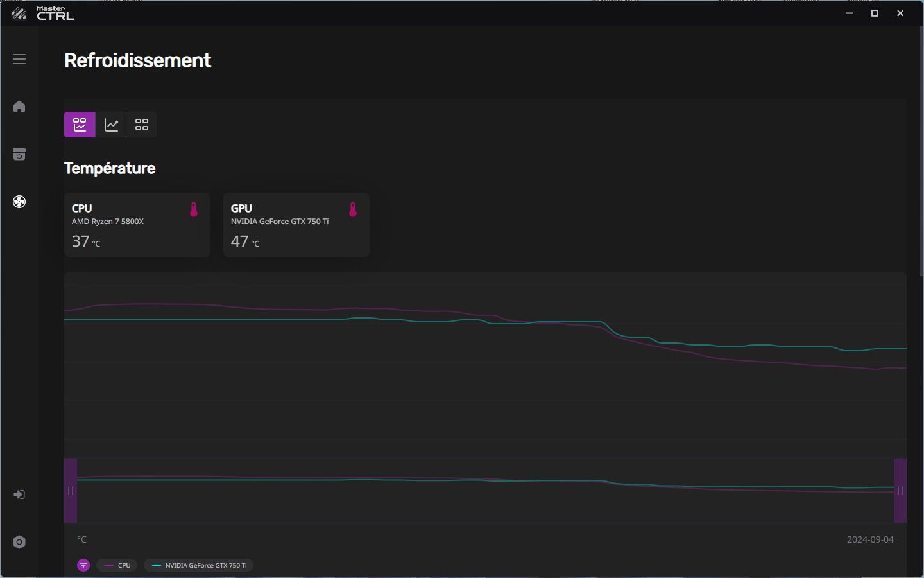
Task: Switch to grid cards-only view
Action: click(x=142, y=125)
